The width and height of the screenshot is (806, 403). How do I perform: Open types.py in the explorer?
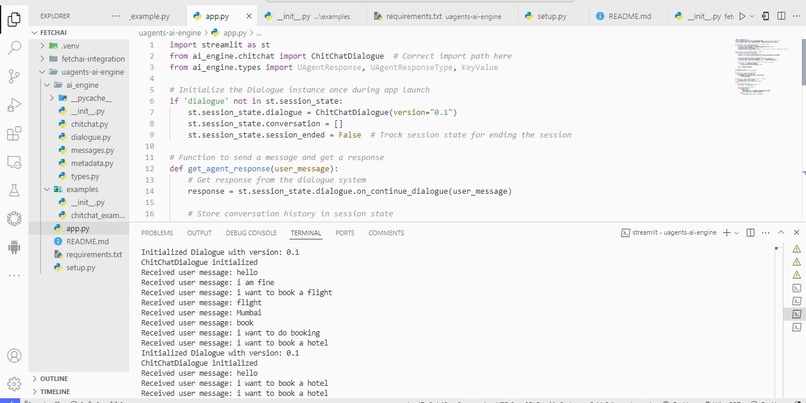click(x=78, y=176)
